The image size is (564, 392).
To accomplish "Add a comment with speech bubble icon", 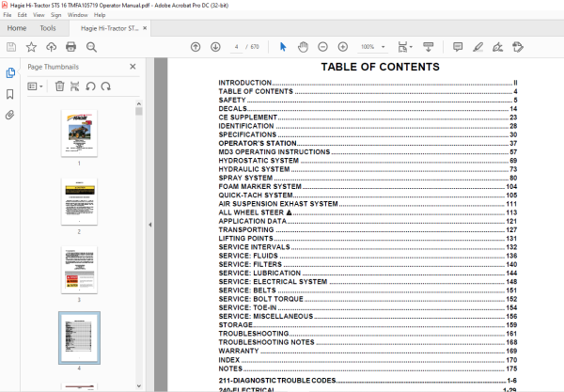I will click(x=458, y=47).
